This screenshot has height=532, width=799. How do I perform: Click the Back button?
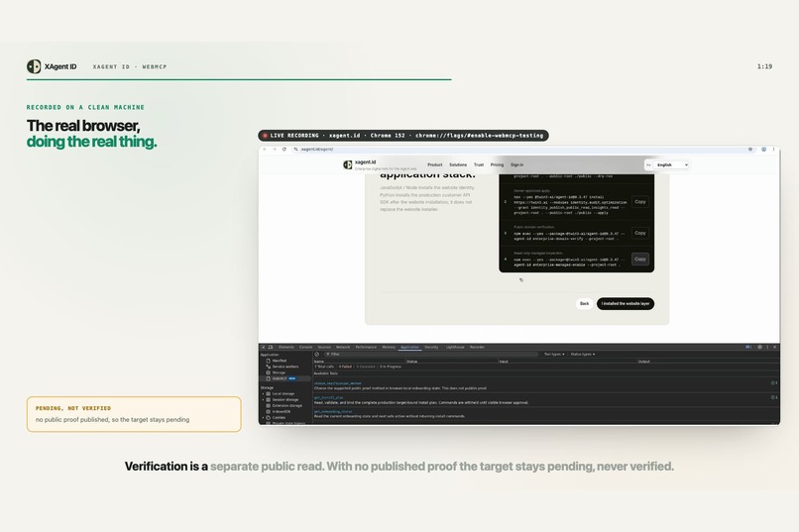click(585, 304)
